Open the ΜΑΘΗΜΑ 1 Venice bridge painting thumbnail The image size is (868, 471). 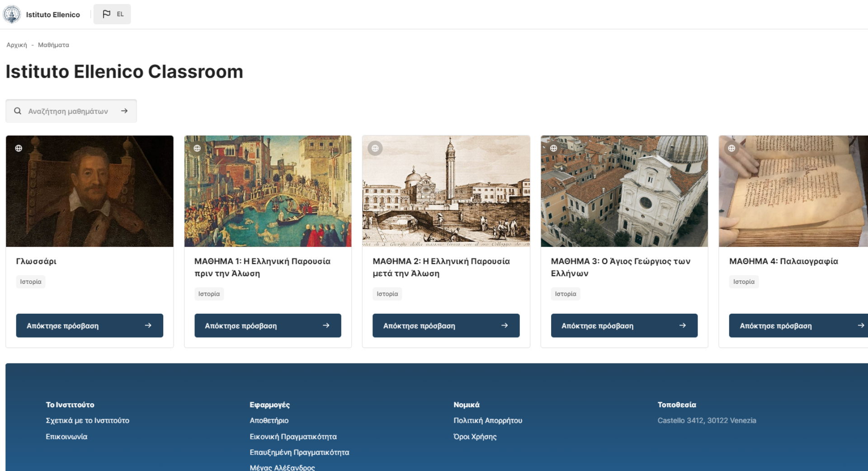268,191
